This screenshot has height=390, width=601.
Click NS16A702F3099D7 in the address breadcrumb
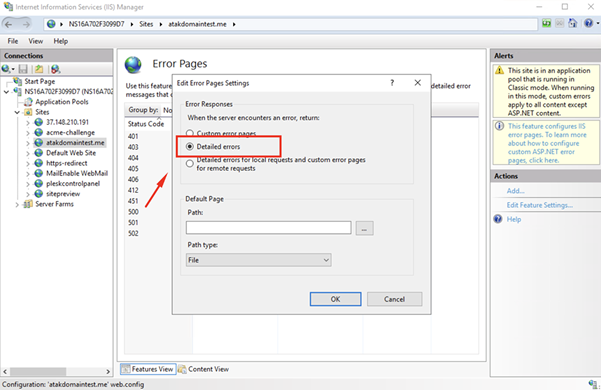click(x=97, y=24)
